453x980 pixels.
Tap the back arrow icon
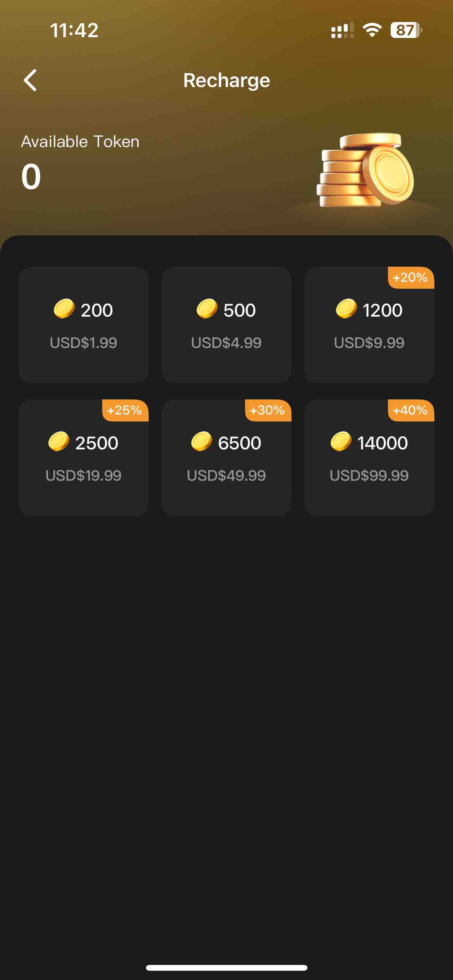coord(30,80)
